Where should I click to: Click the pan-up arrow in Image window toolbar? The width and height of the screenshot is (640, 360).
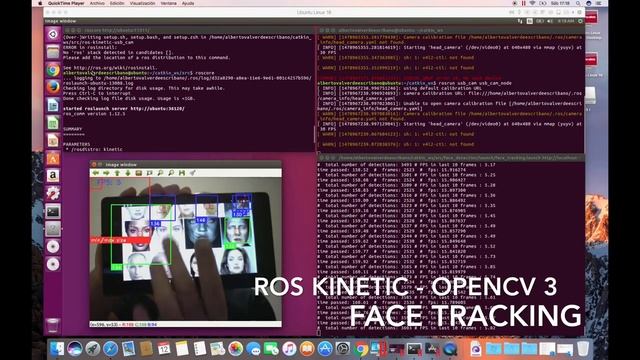pyautogui.click(x=117, y=173)
